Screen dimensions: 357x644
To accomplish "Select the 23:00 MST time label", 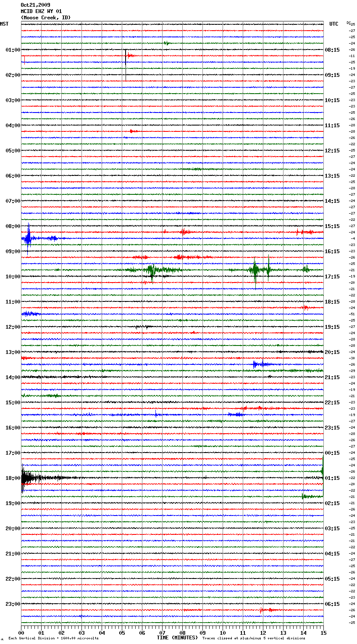I will click(x=13, y=604).
